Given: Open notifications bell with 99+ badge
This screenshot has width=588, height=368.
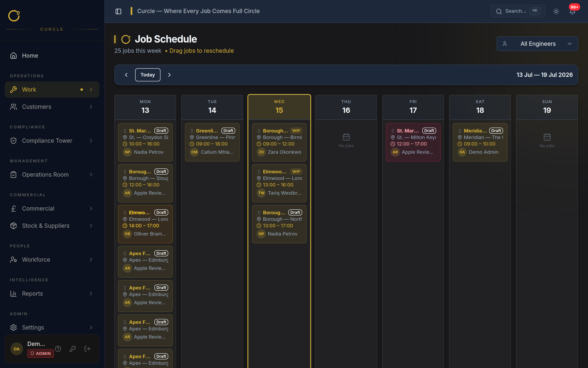Looking at the screenshot, I should (572, 11).
